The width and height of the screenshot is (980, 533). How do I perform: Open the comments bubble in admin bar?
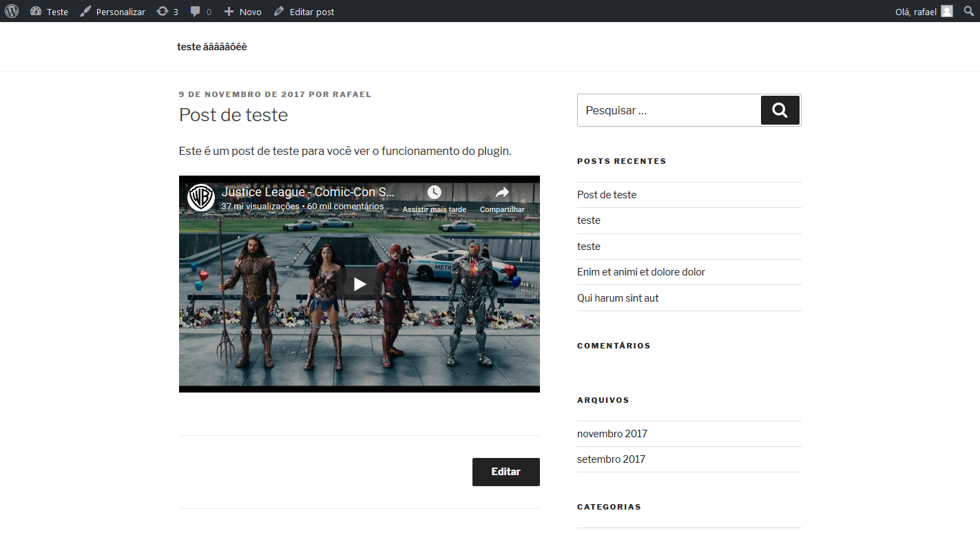[200, 11]
